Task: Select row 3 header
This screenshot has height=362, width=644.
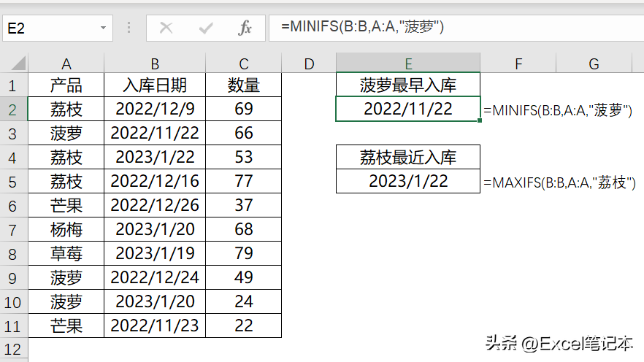Action: [14, 134]
